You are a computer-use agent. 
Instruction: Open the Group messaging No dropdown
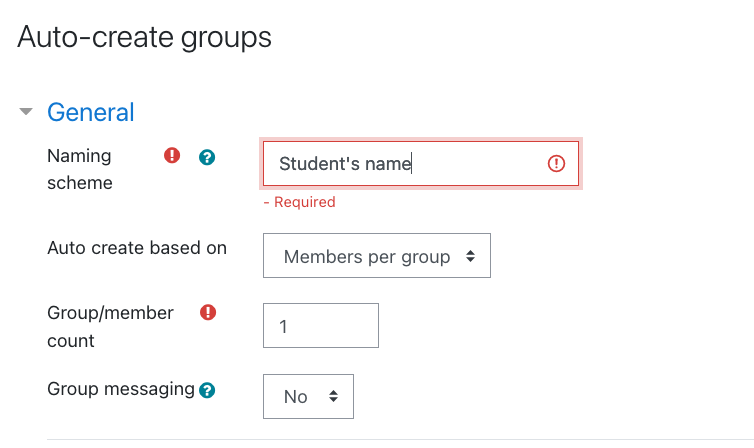coord(308,397)
